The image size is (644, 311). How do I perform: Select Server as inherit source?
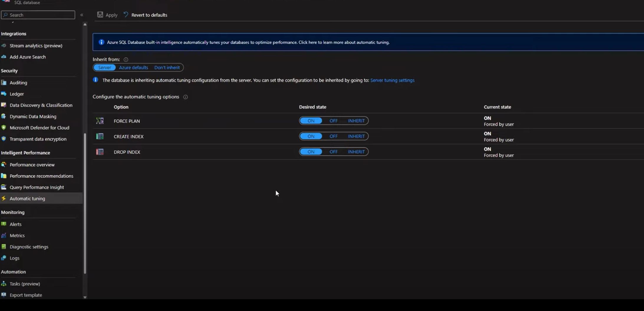[x=105, y=67]
